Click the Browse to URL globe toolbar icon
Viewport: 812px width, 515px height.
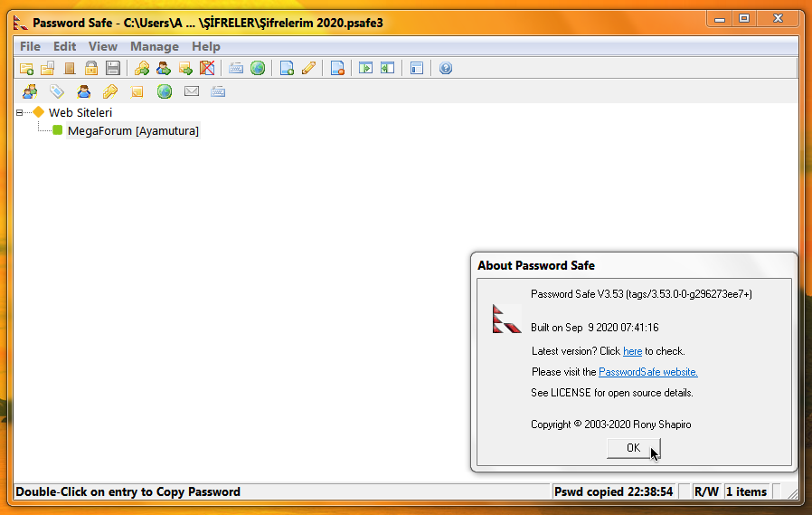tap(258, 68)
